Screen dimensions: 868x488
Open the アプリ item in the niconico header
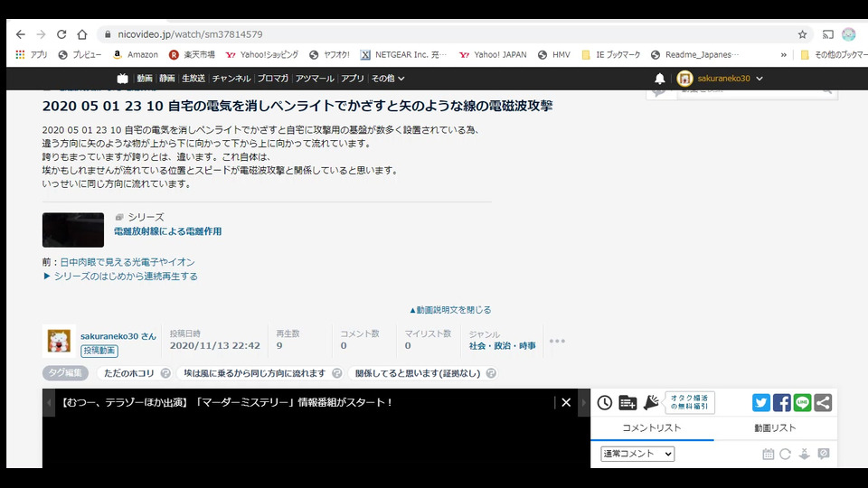pos(352,79)
